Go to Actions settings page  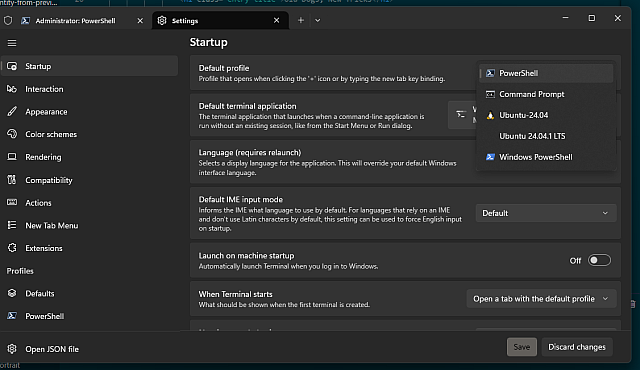tap(89, 202)
